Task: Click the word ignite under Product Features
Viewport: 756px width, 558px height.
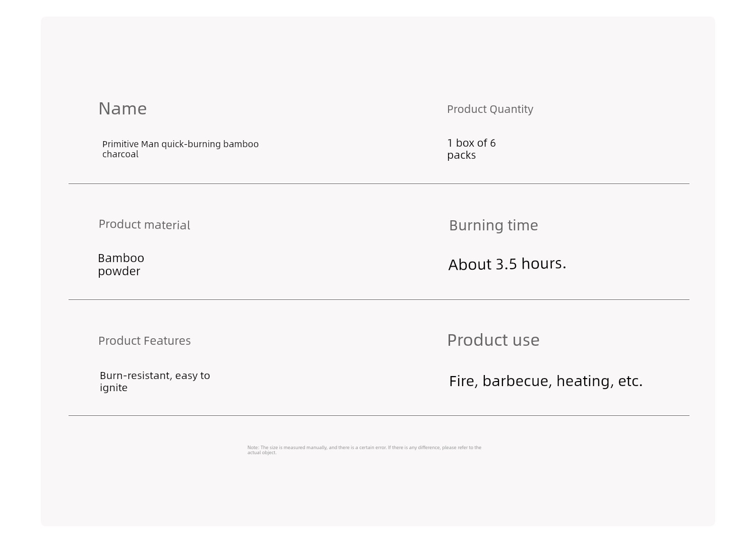Action: coord(113,388)
